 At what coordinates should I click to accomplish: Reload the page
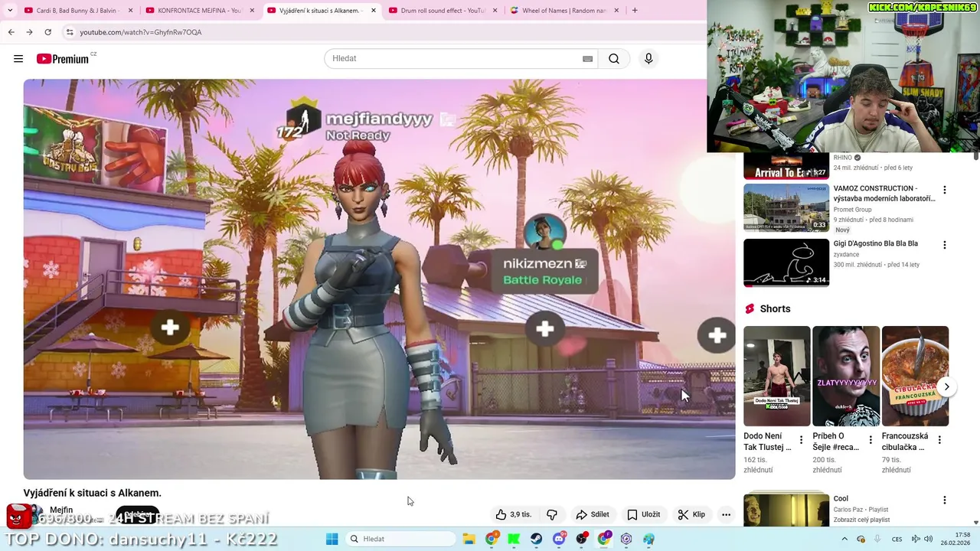47,32
